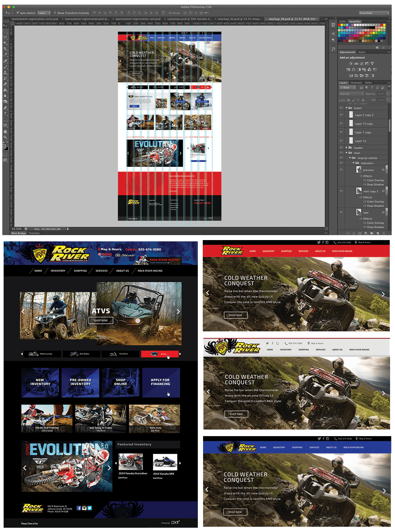Lock all layer attributes padlock icon

pyautogui.click(x=363, y=100)
